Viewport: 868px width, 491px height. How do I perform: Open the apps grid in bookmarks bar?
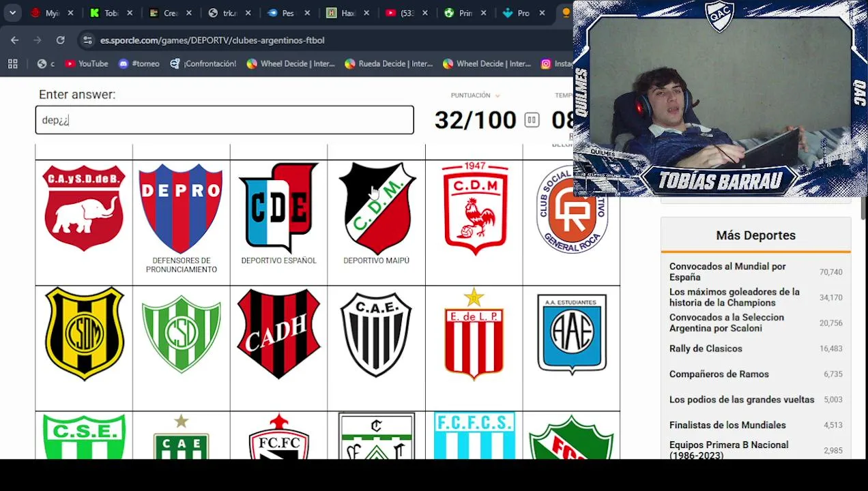pyautogui.click(x=12, y=63)
